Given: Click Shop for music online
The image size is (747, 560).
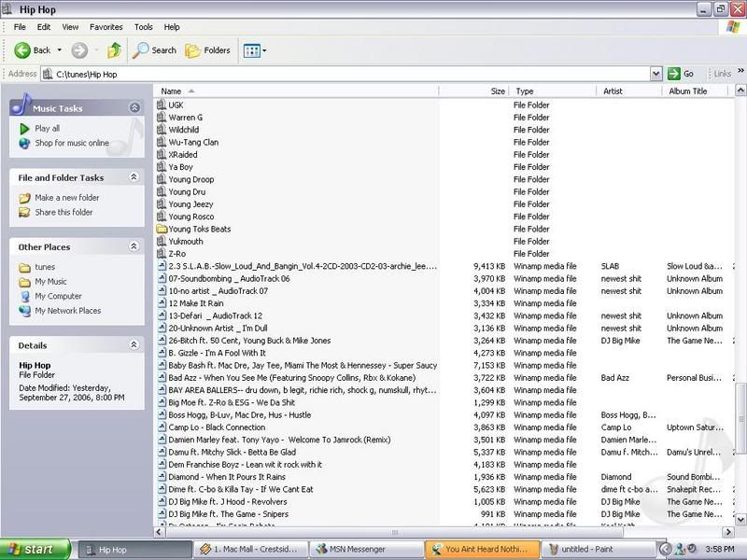Looking at the screenshot, I should (x=72, y=143).
